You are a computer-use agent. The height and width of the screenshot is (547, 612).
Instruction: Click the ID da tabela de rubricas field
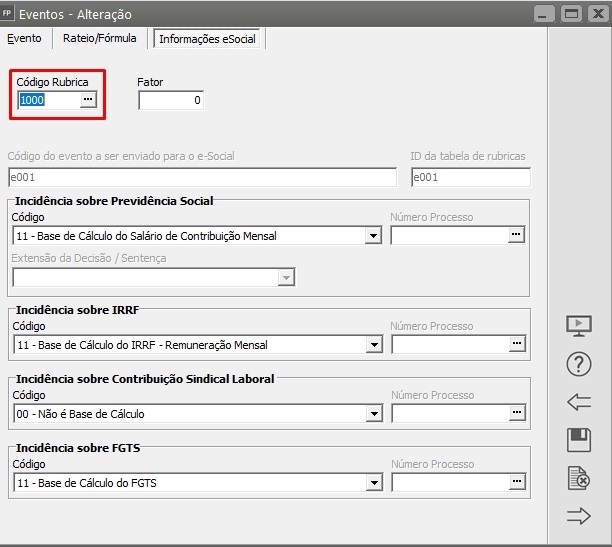click(471, 178)
